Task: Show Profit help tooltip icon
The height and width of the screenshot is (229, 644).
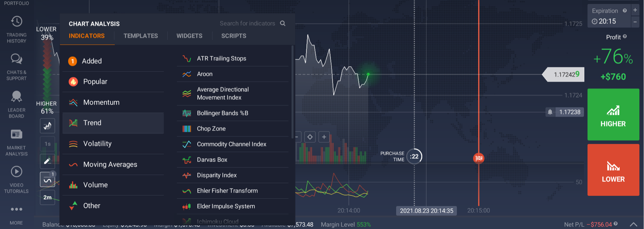Action: (625, 36)
